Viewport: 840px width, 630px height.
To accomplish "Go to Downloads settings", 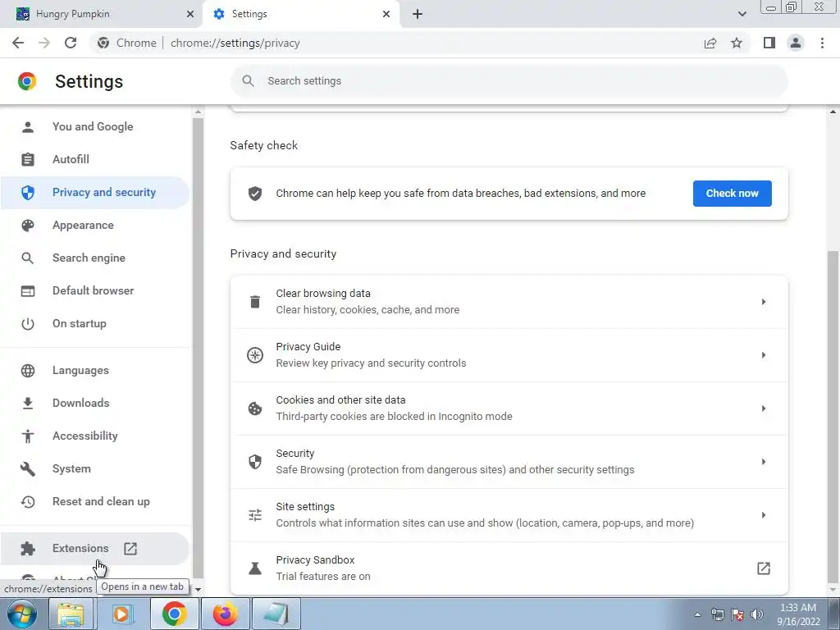I will pos(94,404).
